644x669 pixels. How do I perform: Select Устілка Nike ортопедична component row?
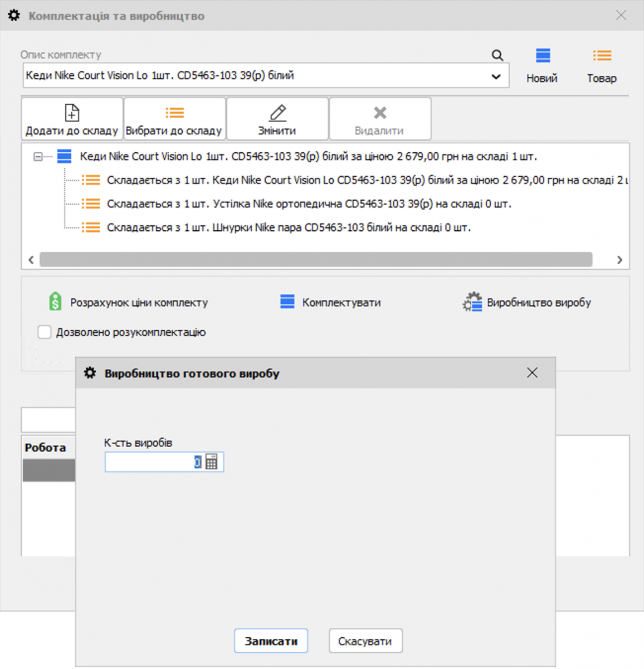(x=309, y=204)
